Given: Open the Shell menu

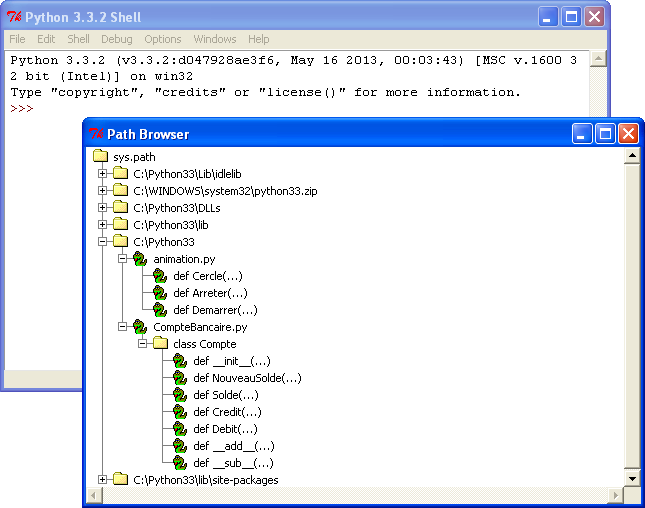Looking at the screenshot, I should [x=78, y=39].
